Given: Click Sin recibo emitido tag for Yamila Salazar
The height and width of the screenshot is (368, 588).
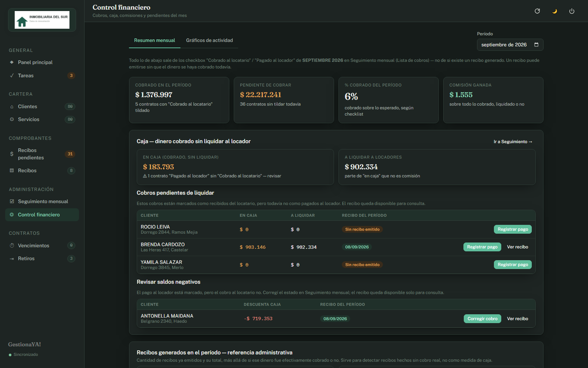Looking at the screenshot, I should (362, 265).
